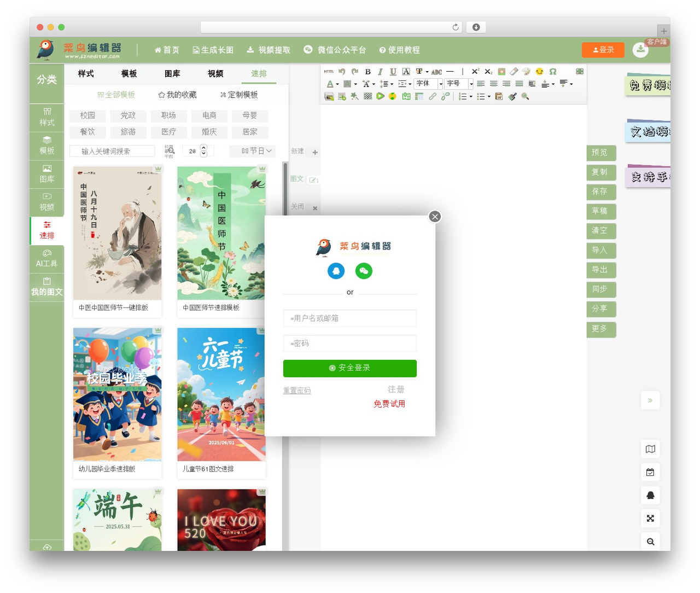Open 首页 in top navigation
The image size is (700, 593).
pyautogui.click(x=167, y=50)
